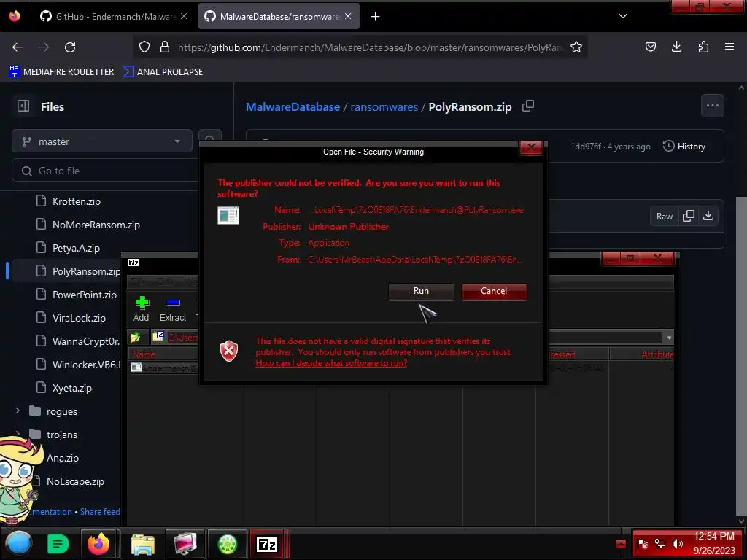The image size is (747, 560).
Task: Reload the current page
Action: click(x=70, y=47)
